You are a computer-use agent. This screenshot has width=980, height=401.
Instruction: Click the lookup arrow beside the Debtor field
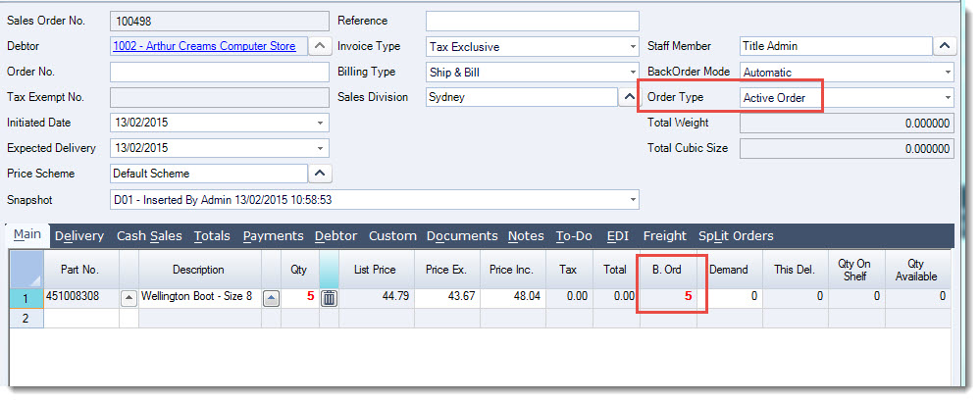pyautogui.click(x=321, y=46)
